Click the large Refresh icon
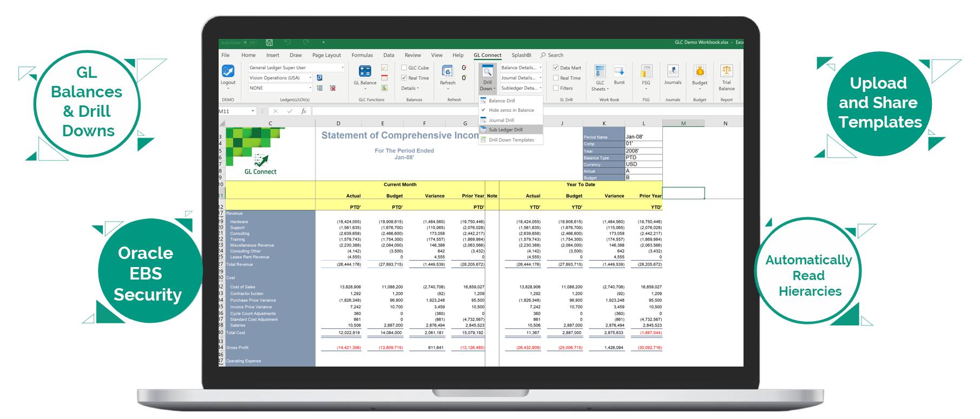 click(x=448, y=71)
